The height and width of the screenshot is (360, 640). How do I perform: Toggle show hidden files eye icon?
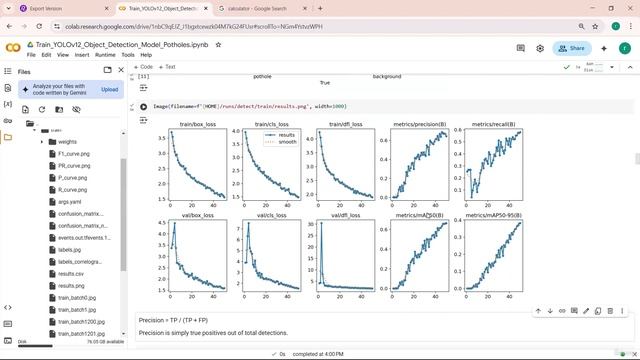tap(76, 109)
